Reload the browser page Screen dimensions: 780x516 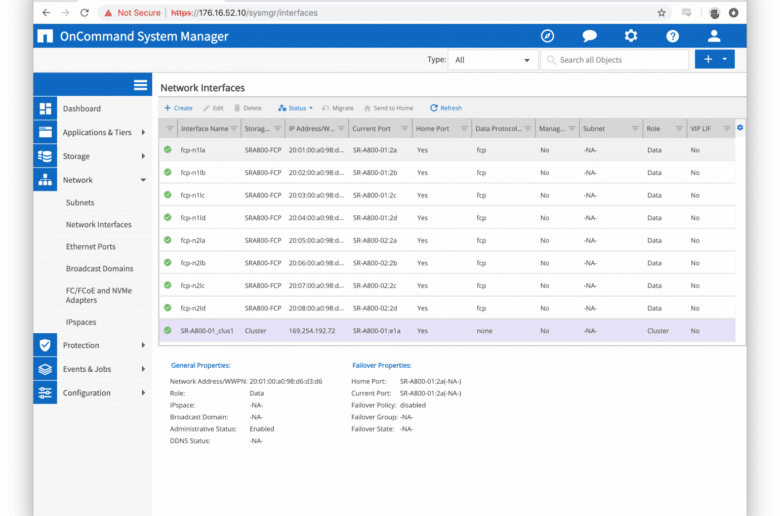click(85, 13)
